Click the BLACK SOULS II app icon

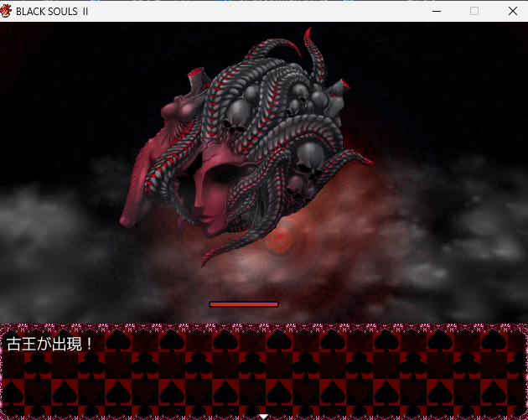6,11
